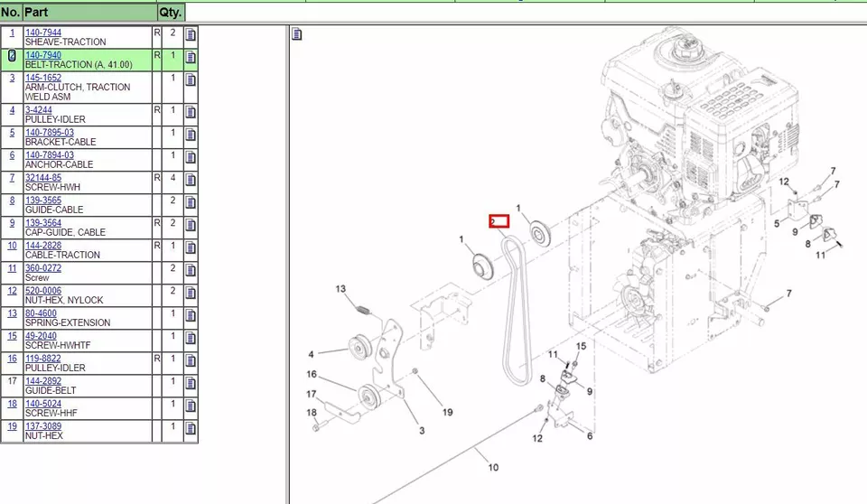Open the document icon for SPRING-EXTENSION

click(x=191, y=314)
